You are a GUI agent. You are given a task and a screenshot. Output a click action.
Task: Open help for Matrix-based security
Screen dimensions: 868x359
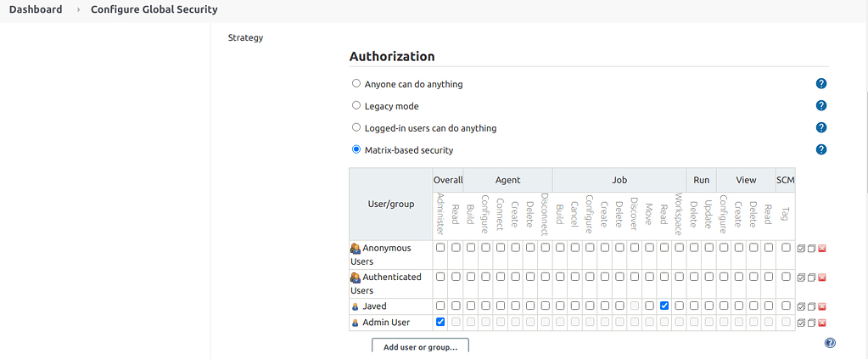coord(821,150)
